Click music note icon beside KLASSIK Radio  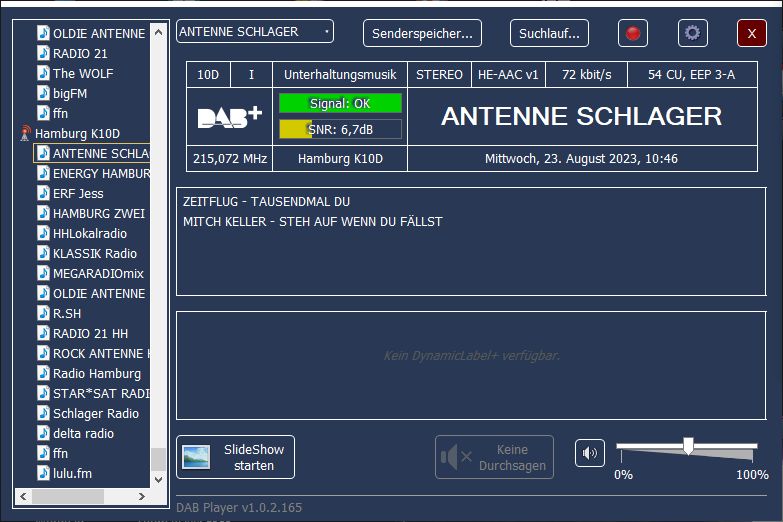coord(43,253)
